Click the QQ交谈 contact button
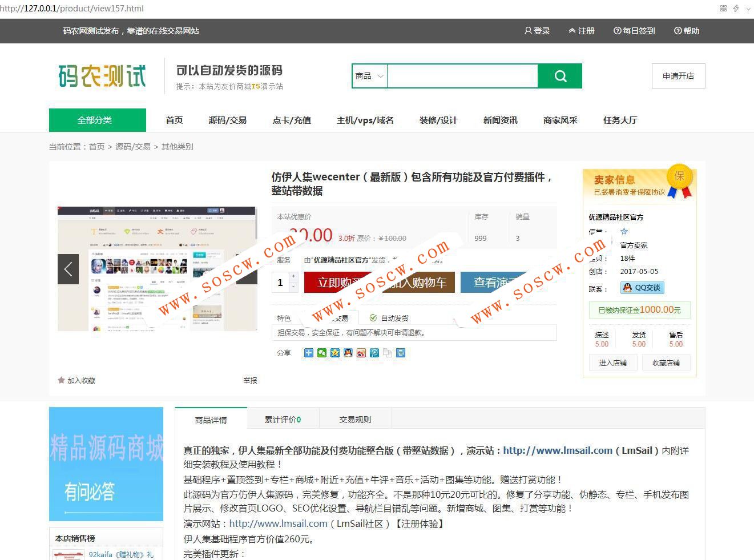Screen dimensions: 754x560 click(x=643, y=288)
